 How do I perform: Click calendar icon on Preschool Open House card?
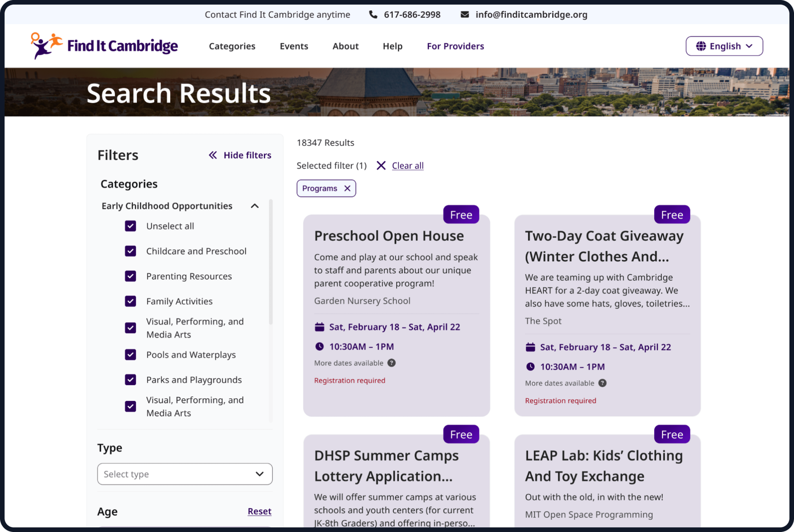pyautogui.click(x=319, y=327)
